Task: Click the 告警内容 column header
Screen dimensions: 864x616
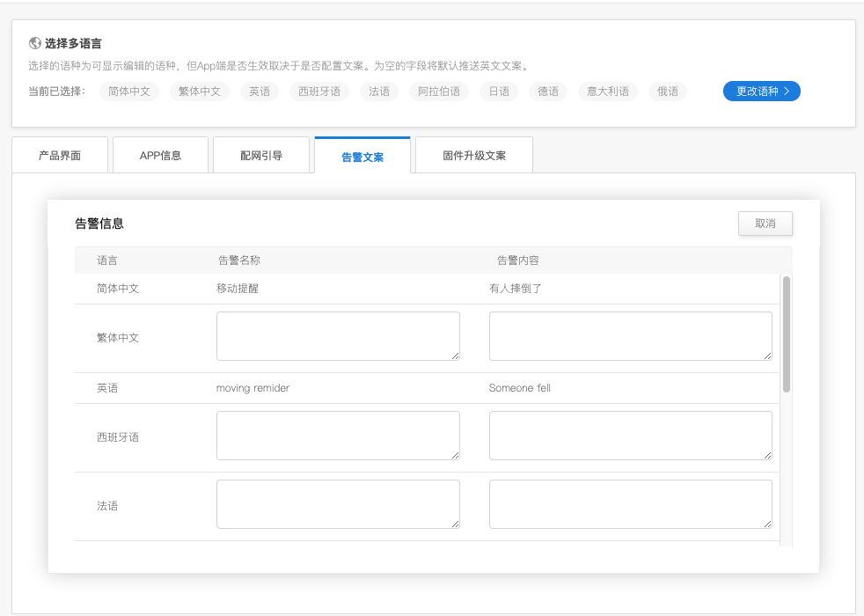Action: tap(518, 260)
